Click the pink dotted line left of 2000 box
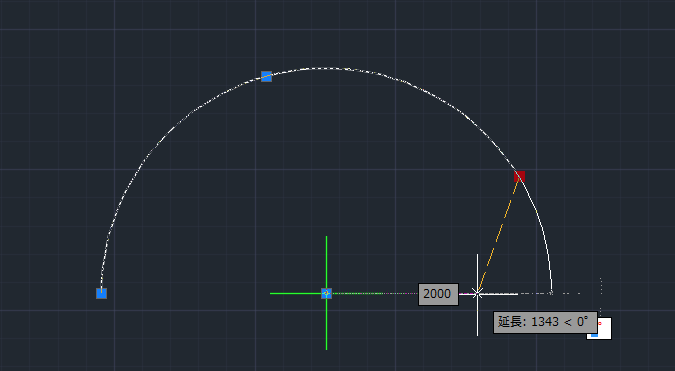Image resolution: width=675 pixels, height=371 pixels. [400, 294]
